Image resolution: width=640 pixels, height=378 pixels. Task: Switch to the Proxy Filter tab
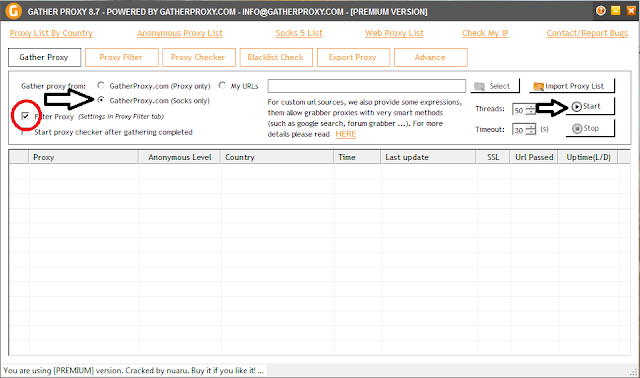121,57
